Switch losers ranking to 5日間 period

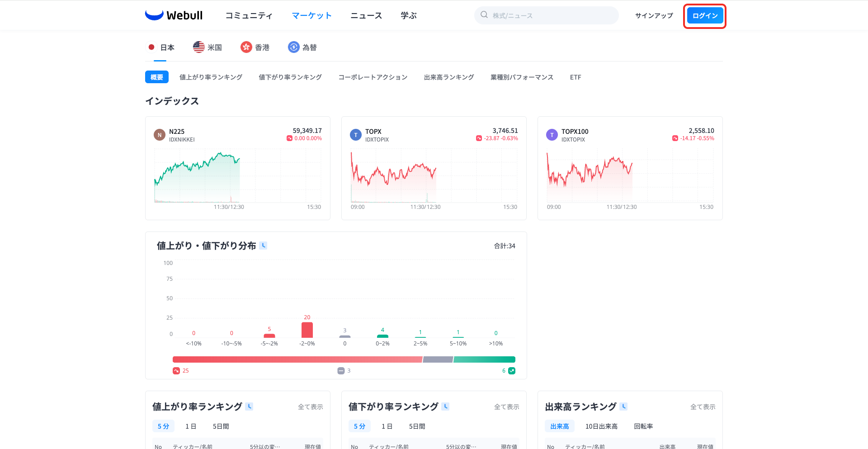point(417,426)
